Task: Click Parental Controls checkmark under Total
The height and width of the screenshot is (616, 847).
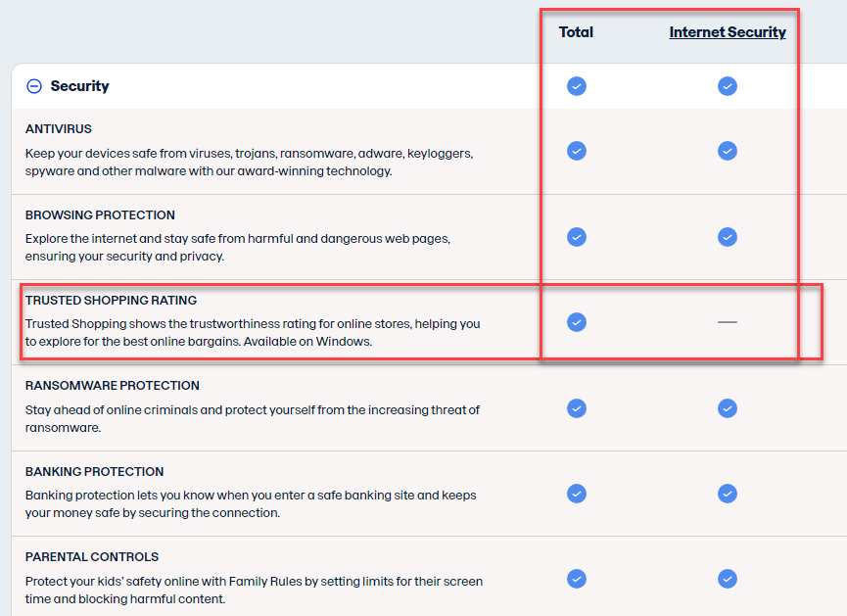Action: [577, 578]
